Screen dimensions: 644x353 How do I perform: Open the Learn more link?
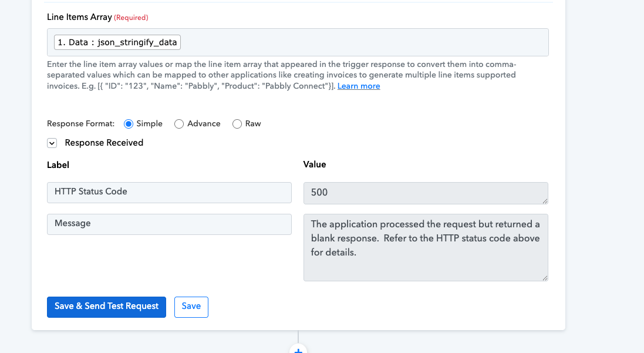358,86
